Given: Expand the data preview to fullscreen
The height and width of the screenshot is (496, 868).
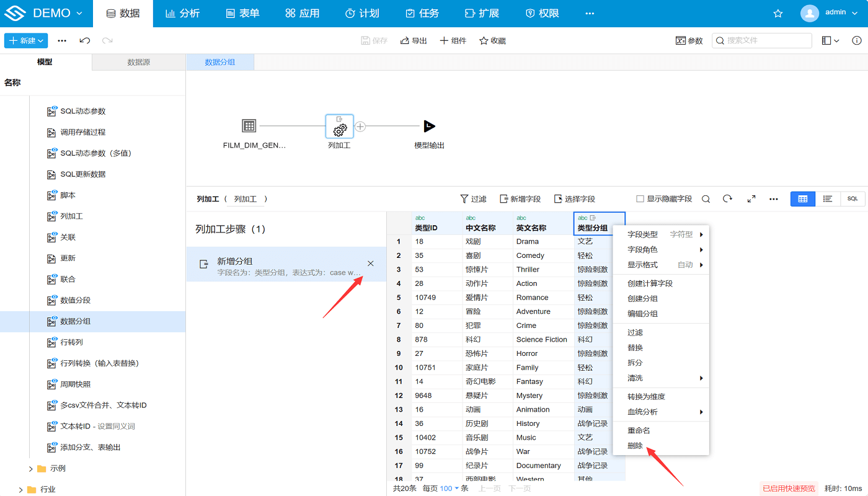Looking at the screenshot, I should coord(751,199).
